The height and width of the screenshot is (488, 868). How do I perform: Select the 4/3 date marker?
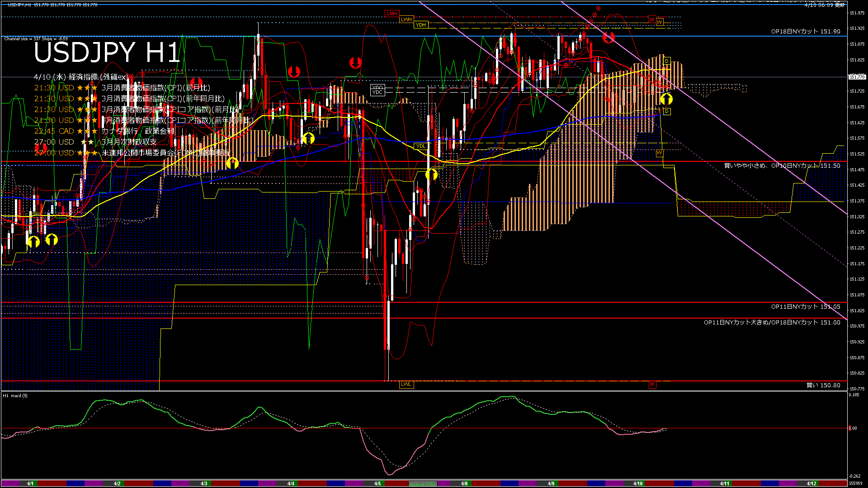click(204, 483)
